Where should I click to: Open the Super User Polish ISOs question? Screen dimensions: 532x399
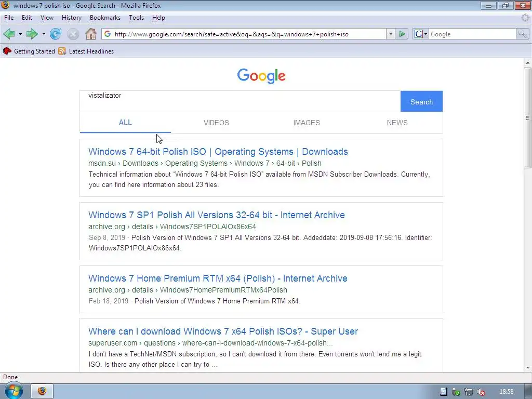223,331
